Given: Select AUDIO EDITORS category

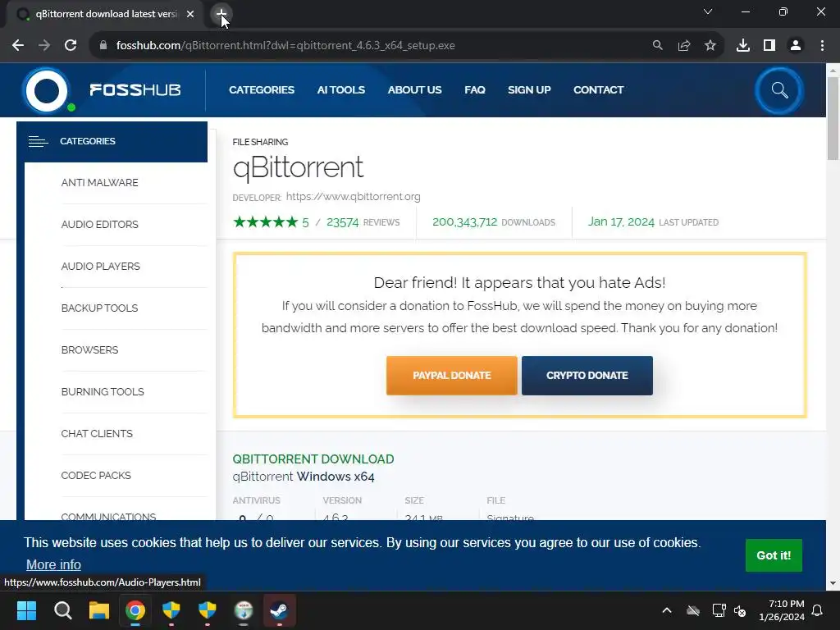Looking at the screenshot, I should (99, 225).
